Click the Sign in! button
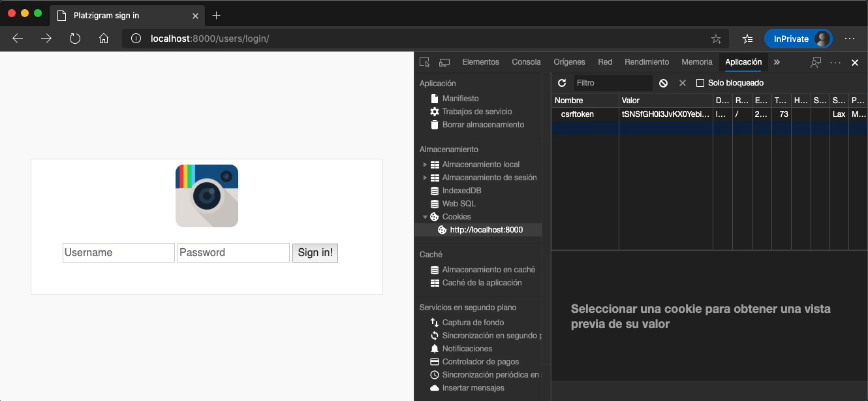Image resolution: width=868 pixels, height=401 pixels. pyautogui.click(x=315, y=253)
